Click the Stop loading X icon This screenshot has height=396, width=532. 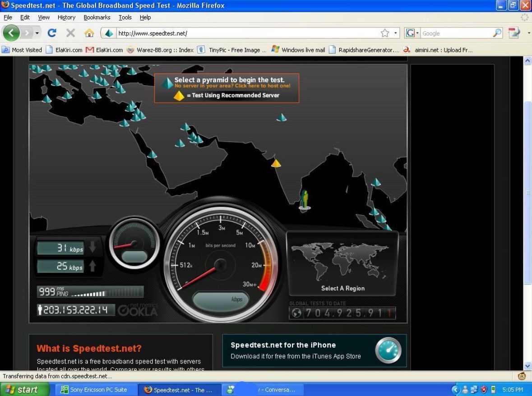coord(70,33)
